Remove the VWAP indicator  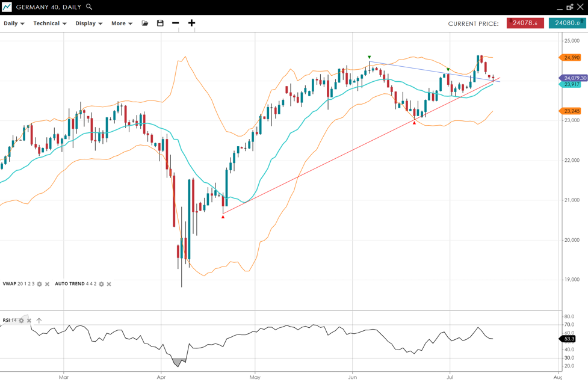click(48, 284)
